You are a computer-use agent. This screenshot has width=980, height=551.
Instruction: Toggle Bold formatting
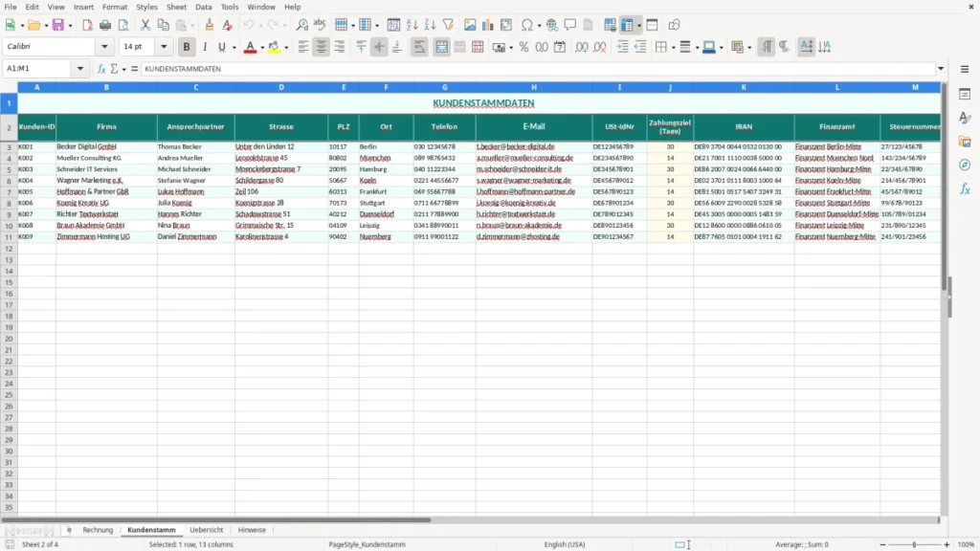coord(187,47)
